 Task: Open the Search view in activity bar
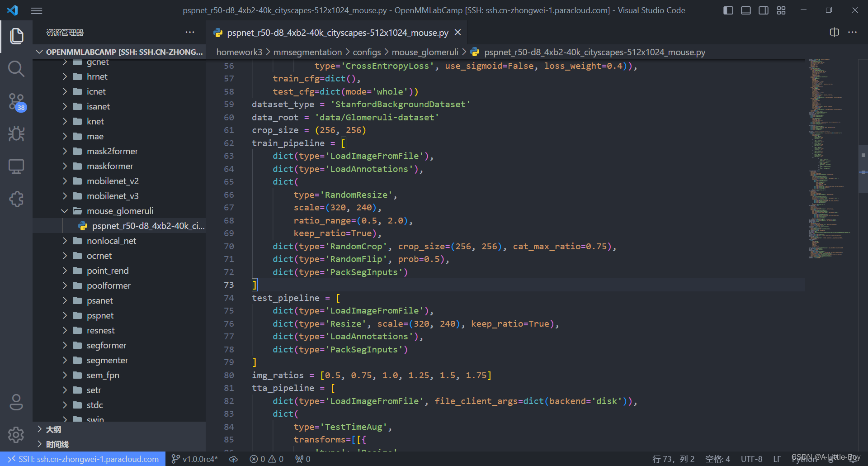coord(16,69)
